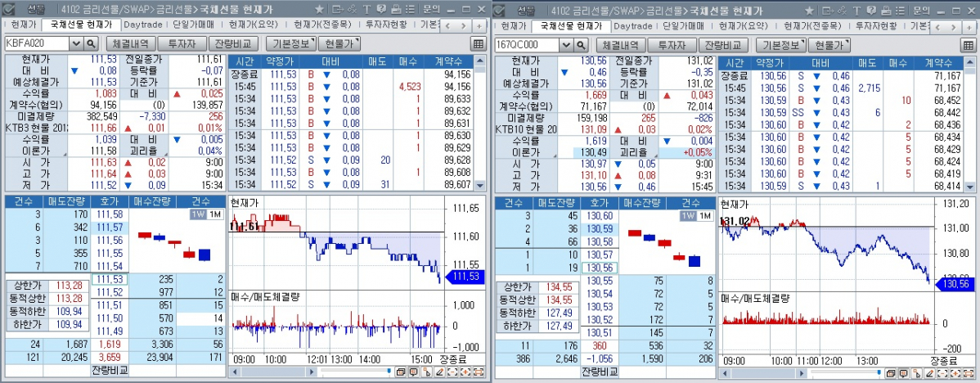Click the grid table icon in right window
The width and height of the screenshot is (980, 383).
[x=968, y=43]
